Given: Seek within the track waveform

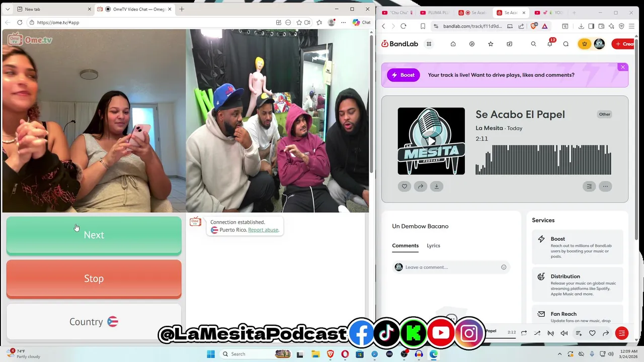Looking at the screenshot, I should [543, 160].
